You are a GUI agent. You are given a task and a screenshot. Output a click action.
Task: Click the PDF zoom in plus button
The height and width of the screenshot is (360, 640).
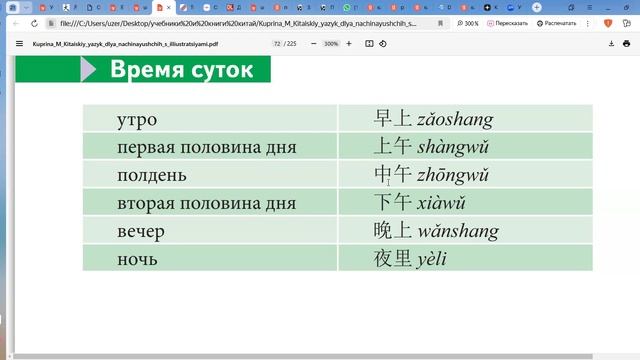[349, 44]
